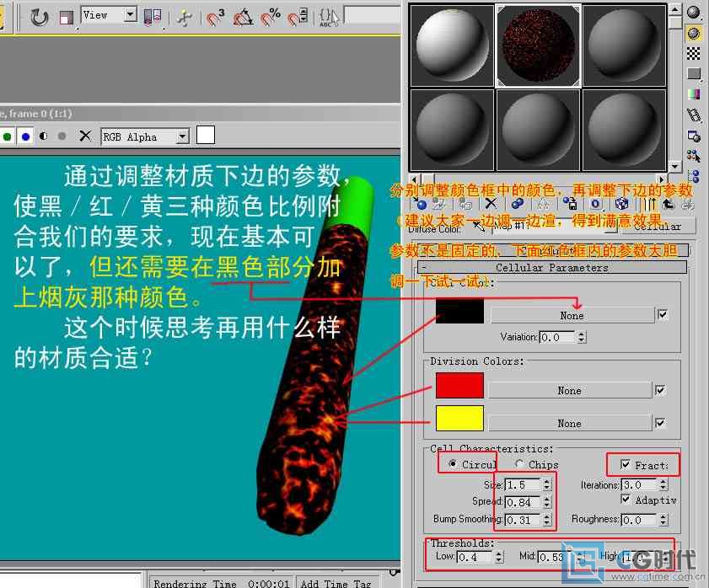
Task: Toggle the 3D Snaps magnet icon
Action: point(216,17)
